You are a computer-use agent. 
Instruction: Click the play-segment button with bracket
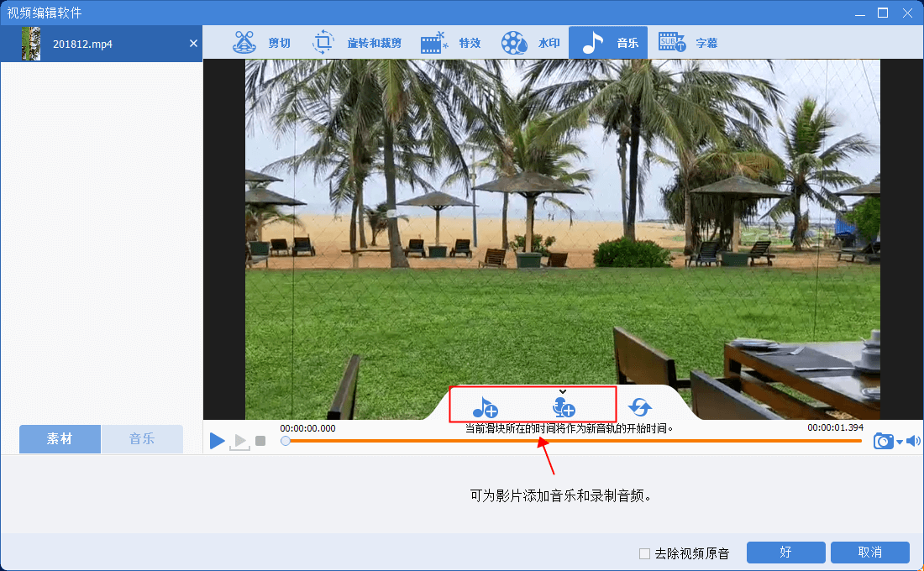239,442
